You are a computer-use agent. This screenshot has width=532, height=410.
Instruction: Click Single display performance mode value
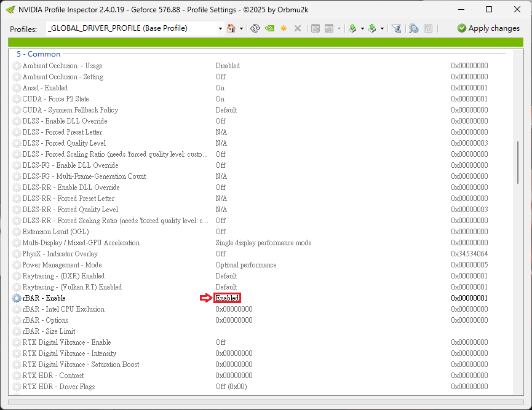(x=263, y=243)
